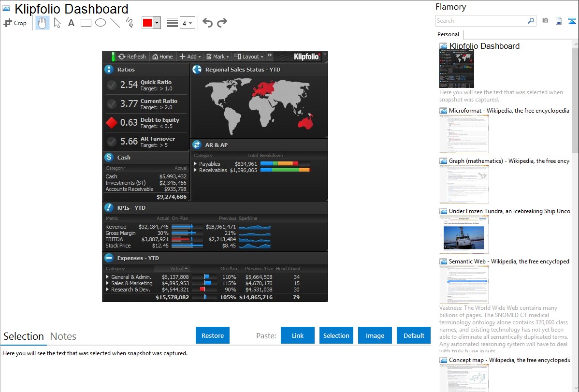
Task: Click the Revenue On Plan progress bar
Action: coord(187,227)
